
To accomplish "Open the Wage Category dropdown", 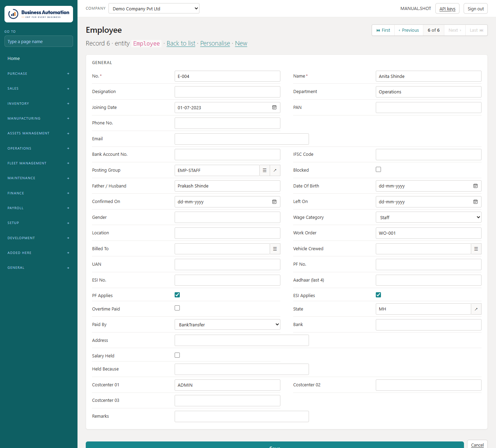I will click(428, 217).
